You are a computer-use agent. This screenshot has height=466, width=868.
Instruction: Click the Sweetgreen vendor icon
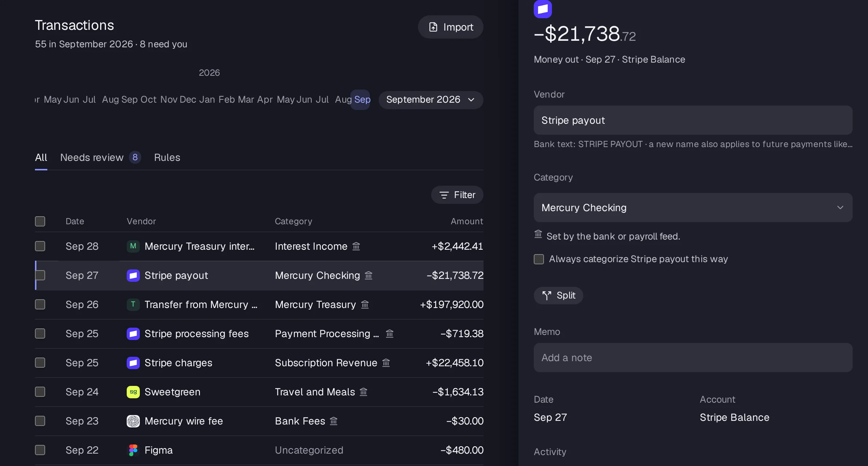pos(133,392)
